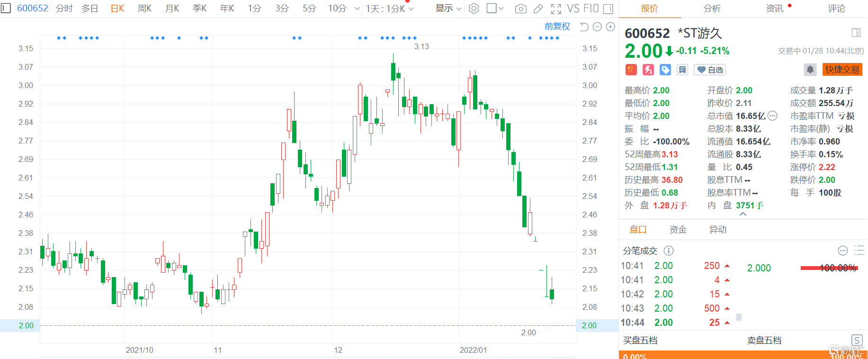Screen dimensions: 868x359
Task: Switch to 异动 sub-tab
Action: point(717,230)
